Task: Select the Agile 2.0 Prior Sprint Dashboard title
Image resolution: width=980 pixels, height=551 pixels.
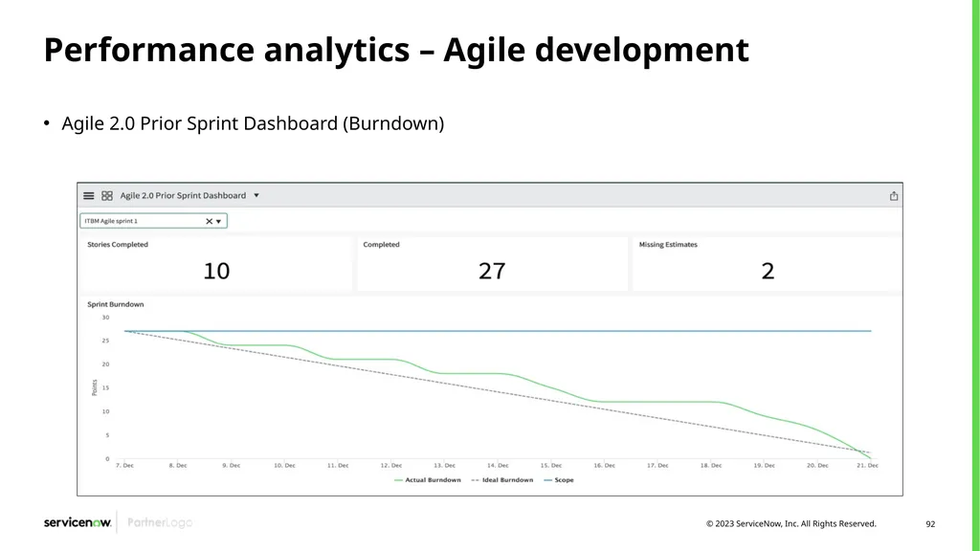Action: click(183, 195)
